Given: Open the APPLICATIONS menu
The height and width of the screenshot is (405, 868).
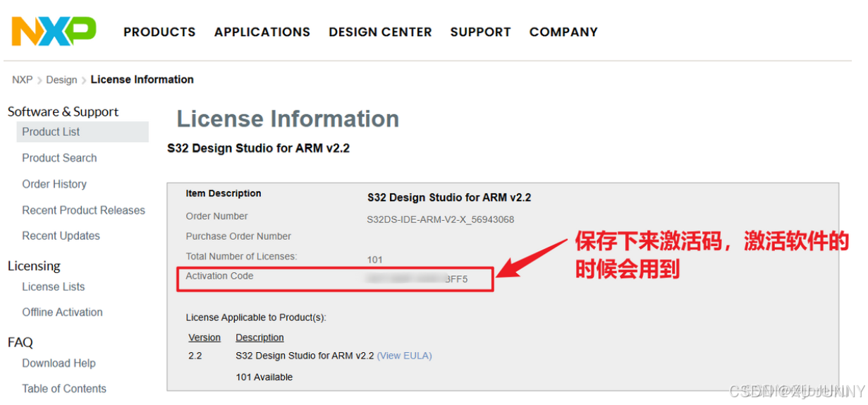Looking at the screenshot, I should (262, 32).
